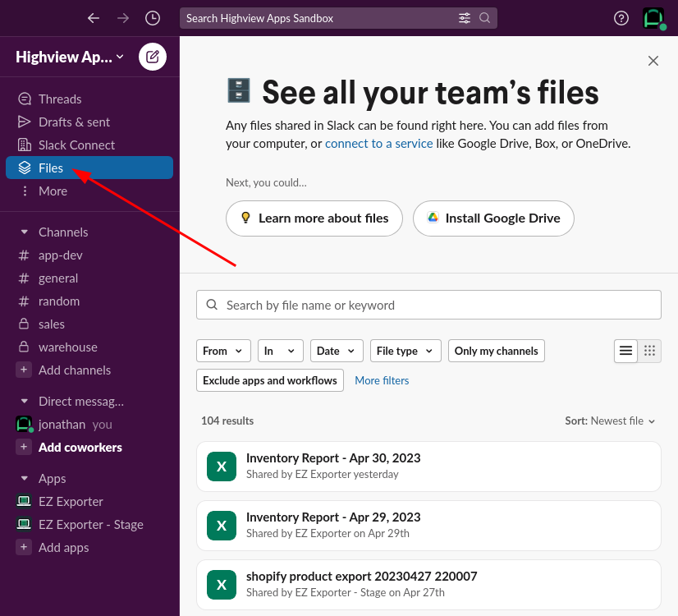The width and height of the screenshot is (678, 616).
Task: Expand Highview Apps workspace menu
Action: pos(70,57)
